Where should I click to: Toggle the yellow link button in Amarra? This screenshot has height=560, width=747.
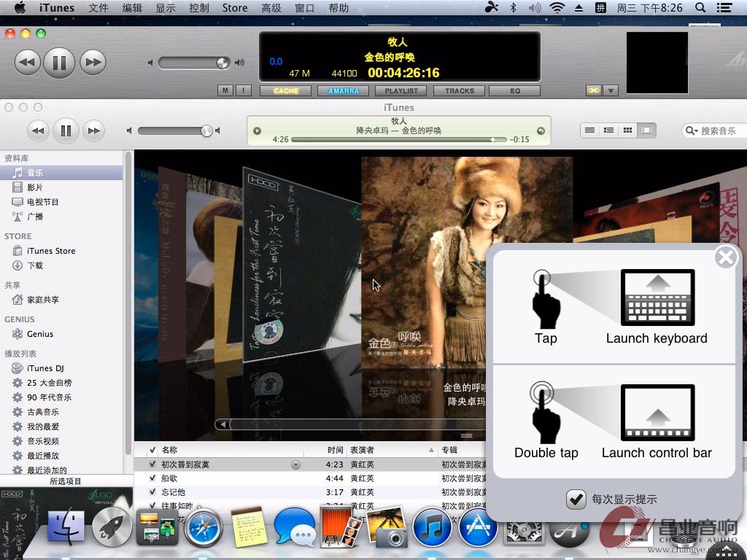coord(593,90)
